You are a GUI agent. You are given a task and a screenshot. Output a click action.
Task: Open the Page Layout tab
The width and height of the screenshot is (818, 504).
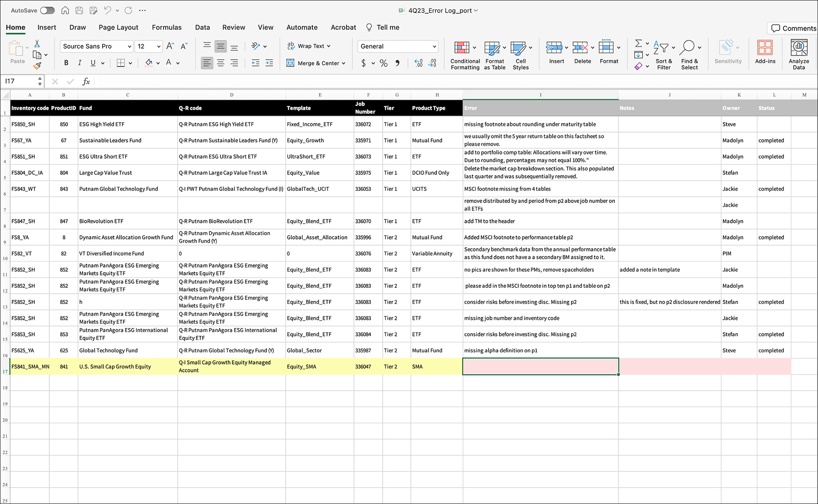point(118,27)
